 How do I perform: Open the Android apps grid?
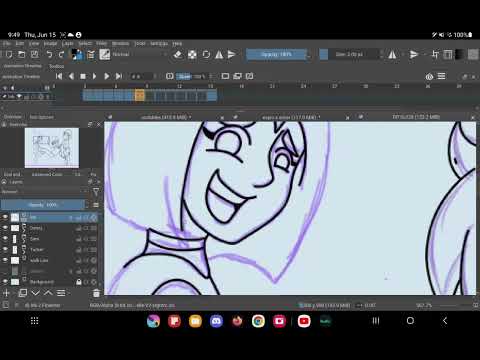34,321
